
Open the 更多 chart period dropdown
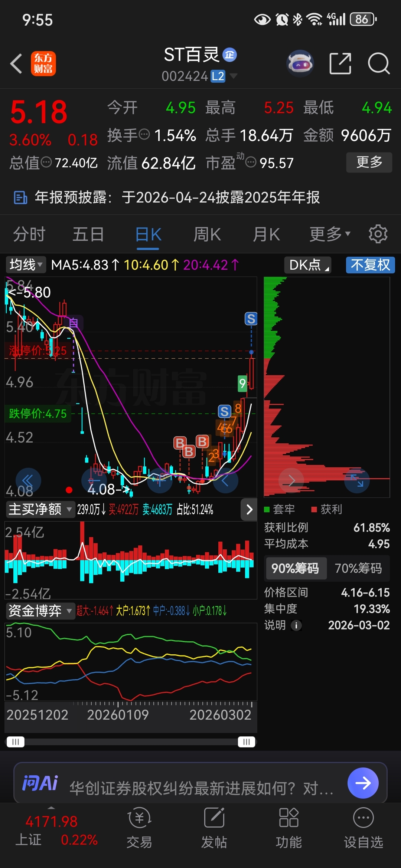[330, 234]
